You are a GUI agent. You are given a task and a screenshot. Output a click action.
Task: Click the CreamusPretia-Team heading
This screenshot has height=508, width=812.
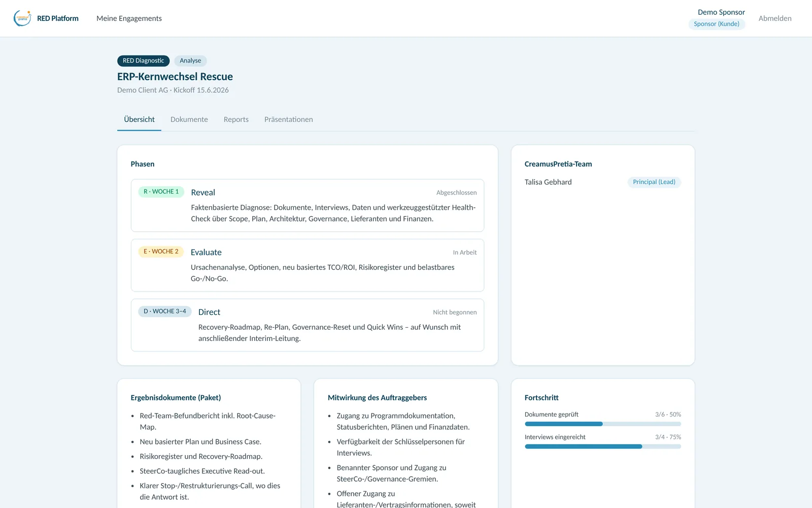pos(558,164)
